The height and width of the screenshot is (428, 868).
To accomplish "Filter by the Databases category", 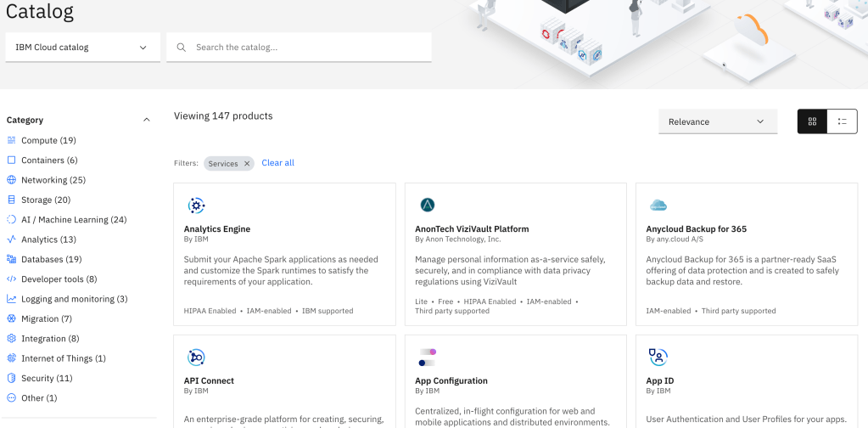I will (x=51, y=259).
